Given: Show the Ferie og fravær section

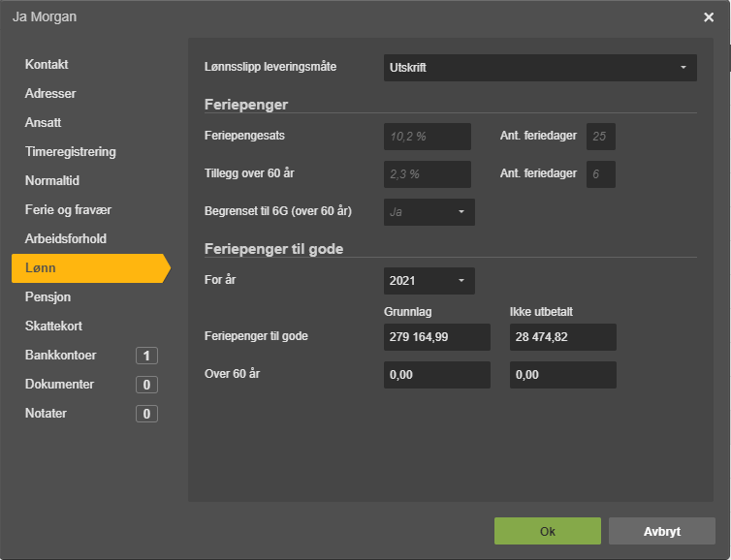Looking at the screenshot, I should click(x=68, y=209).
